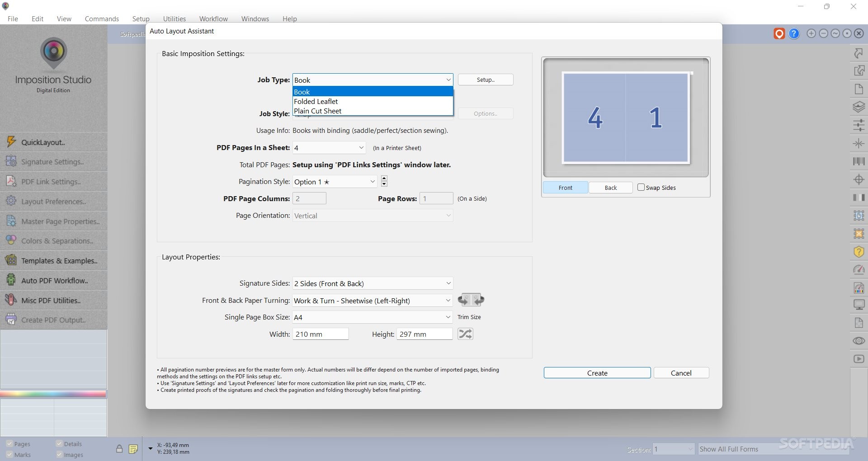
Task: Click the yellow shield question mark icon
Action: click(x=859, y=252)
